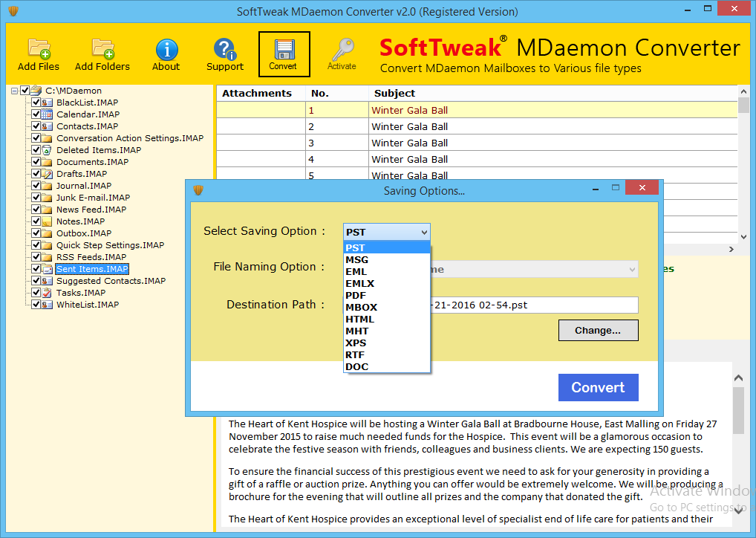
Task: Click the email list horizontal scroll right arrow
Action: (731, 249)
